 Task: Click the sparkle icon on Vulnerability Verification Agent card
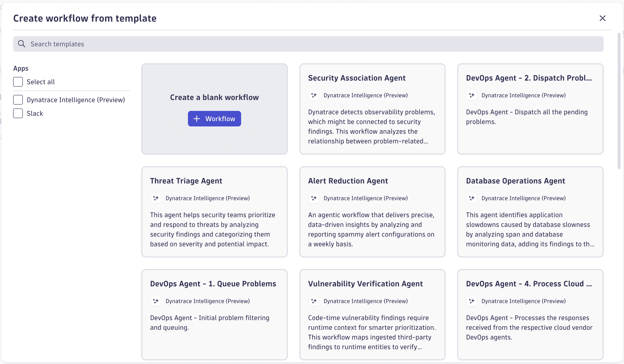314,301
